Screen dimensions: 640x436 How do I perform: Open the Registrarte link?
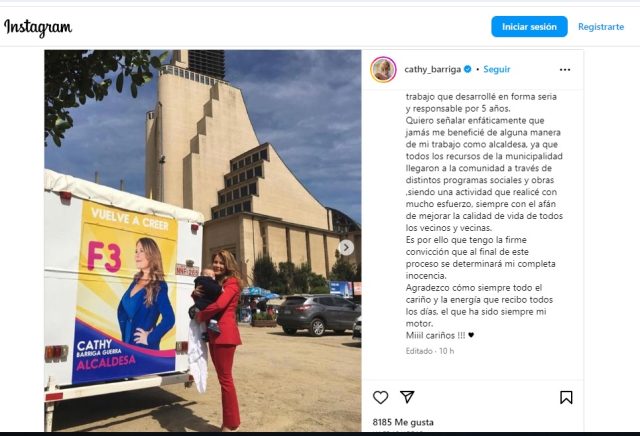[601, 27]
